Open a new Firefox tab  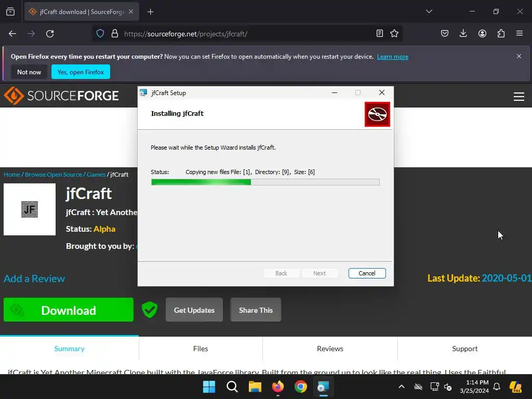tap(150, 12)
